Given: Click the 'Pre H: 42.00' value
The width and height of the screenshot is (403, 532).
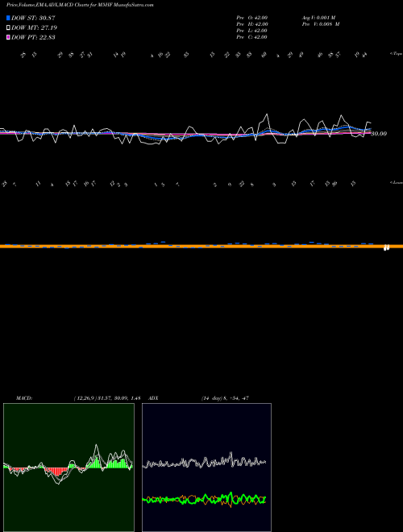Looking at the screenshot, I should pyautogui.click(x=252, y=24).
